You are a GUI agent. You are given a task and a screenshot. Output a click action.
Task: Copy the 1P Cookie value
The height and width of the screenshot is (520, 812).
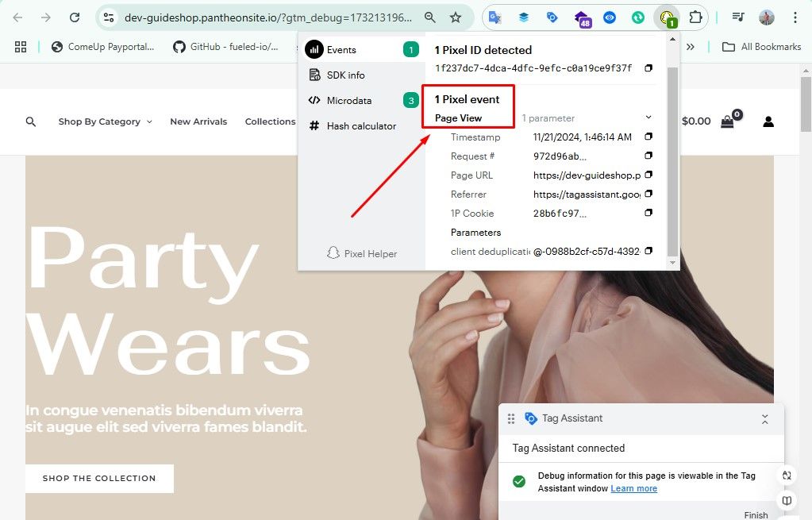pos(648,212)
